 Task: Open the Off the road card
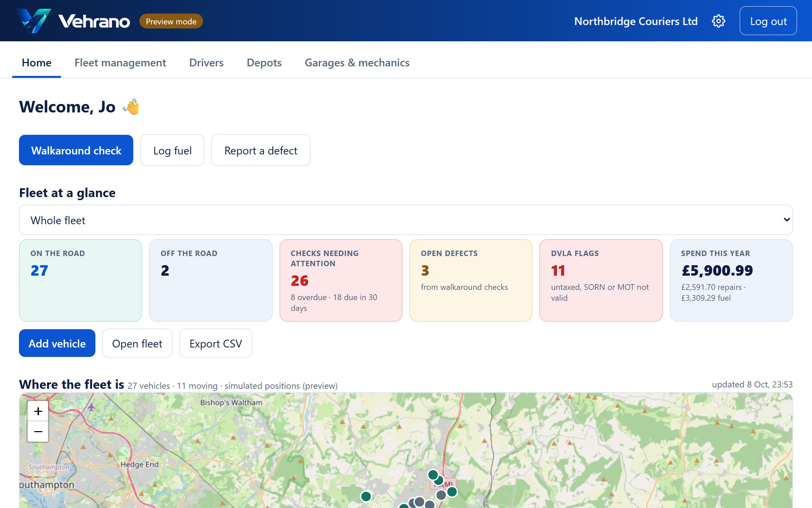[211, 280]
